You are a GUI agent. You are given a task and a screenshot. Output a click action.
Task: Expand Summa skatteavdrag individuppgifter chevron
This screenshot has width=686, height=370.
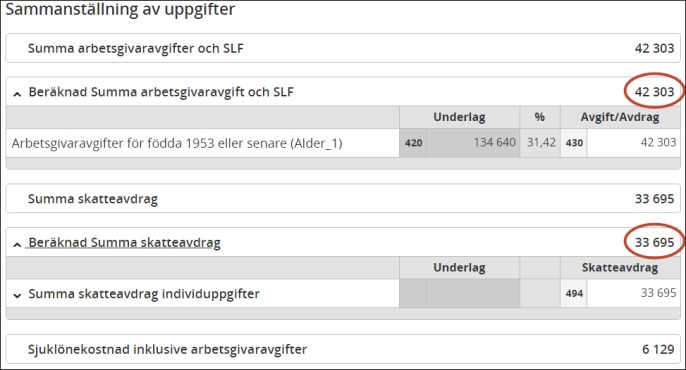(x=17, y=295)
